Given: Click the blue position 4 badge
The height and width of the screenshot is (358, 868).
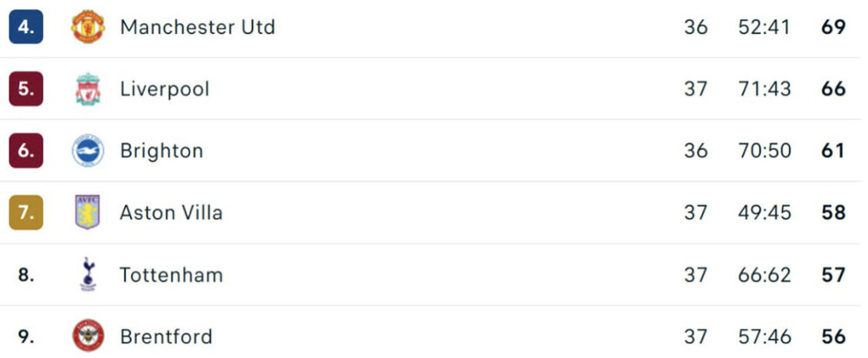Looking at the screenshot, I should click(26, 27).
